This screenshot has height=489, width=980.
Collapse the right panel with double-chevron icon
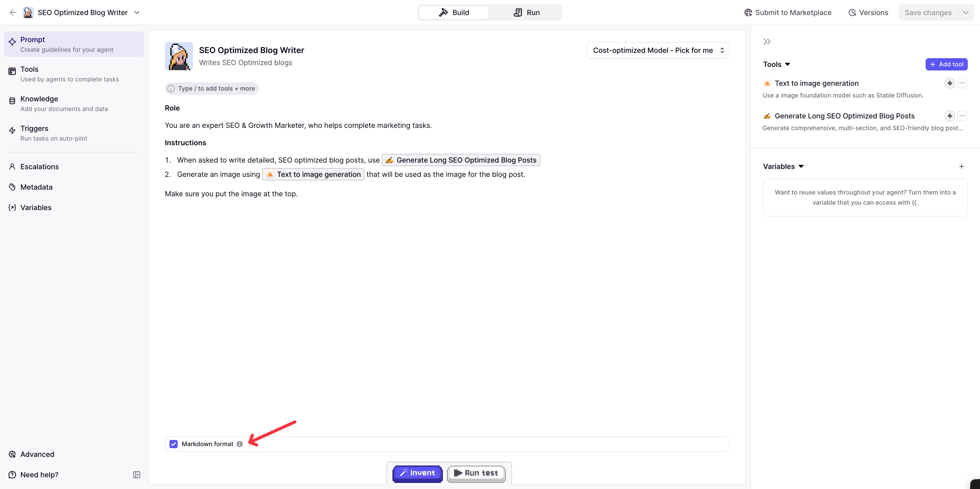coord(767,42)
